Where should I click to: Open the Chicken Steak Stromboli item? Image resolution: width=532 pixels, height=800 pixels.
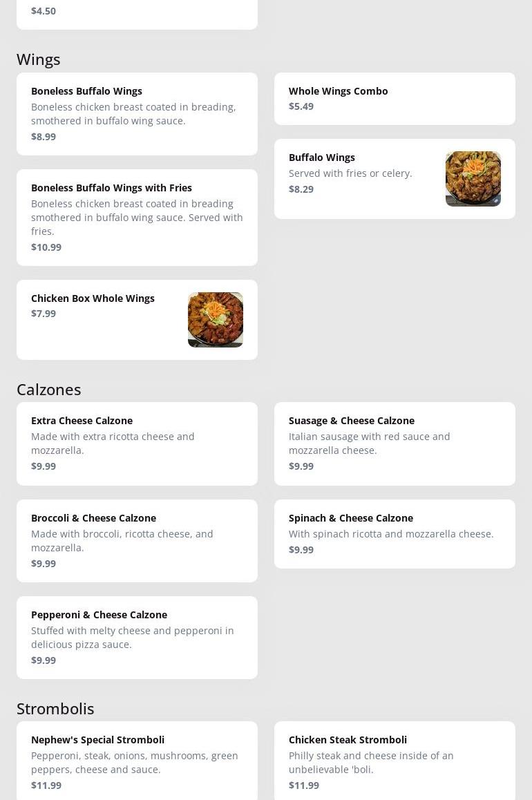point(395,761)
